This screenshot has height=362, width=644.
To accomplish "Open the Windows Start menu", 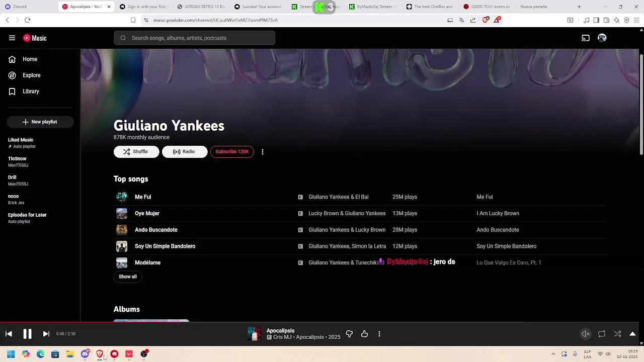I will 11,354.
